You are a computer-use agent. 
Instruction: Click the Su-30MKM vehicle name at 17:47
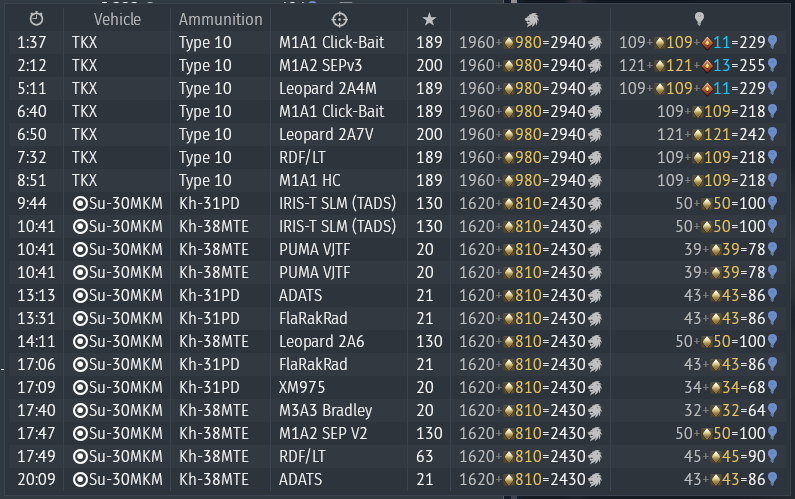point(126,434)
